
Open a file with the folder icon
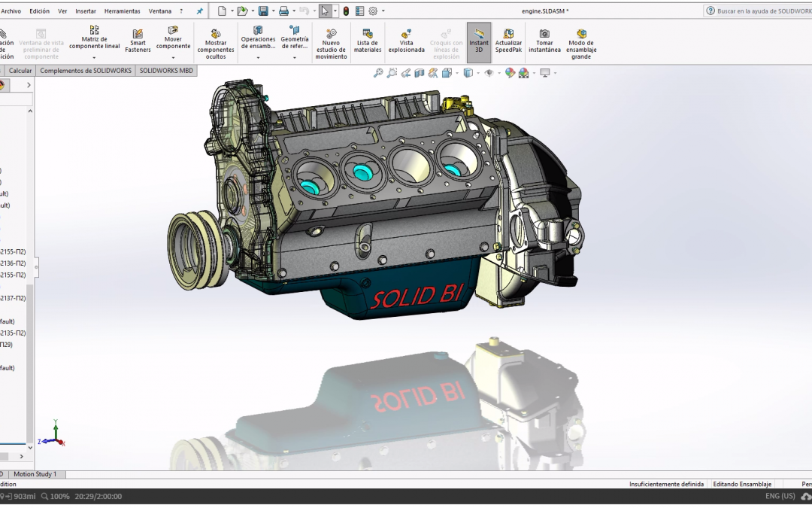coord(242,11)
